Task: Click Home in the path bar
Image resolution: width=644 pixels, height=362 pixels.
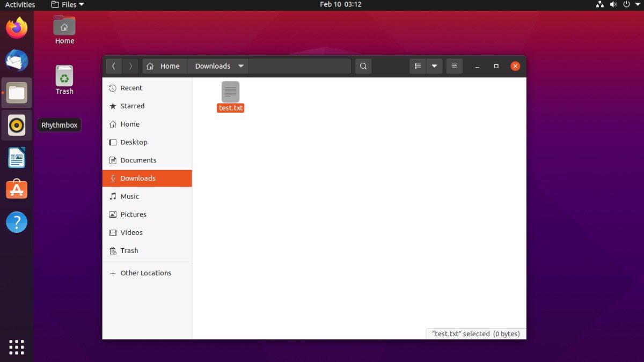Action: [x=164, y=66]
